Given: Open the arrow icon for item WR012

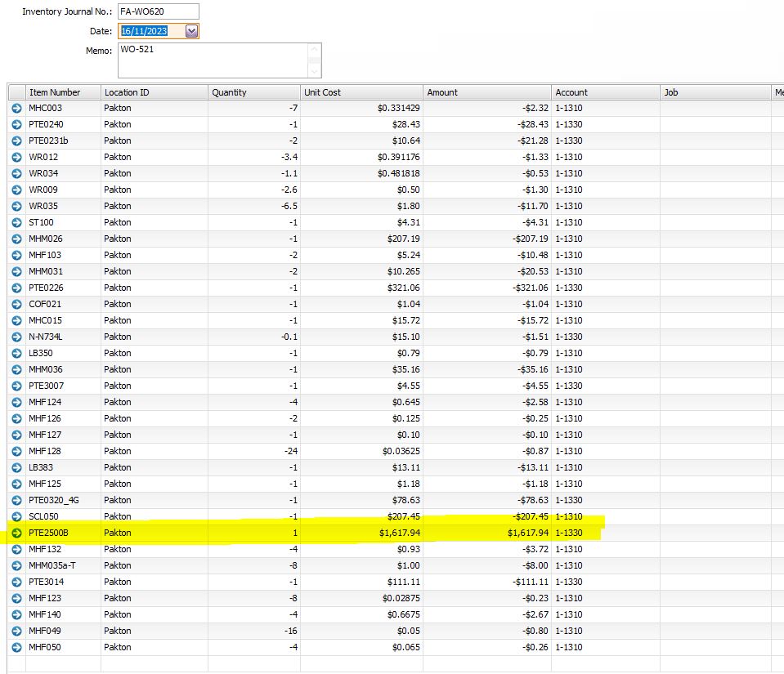Looking at the screenshot, I should [x=16, y=157].
